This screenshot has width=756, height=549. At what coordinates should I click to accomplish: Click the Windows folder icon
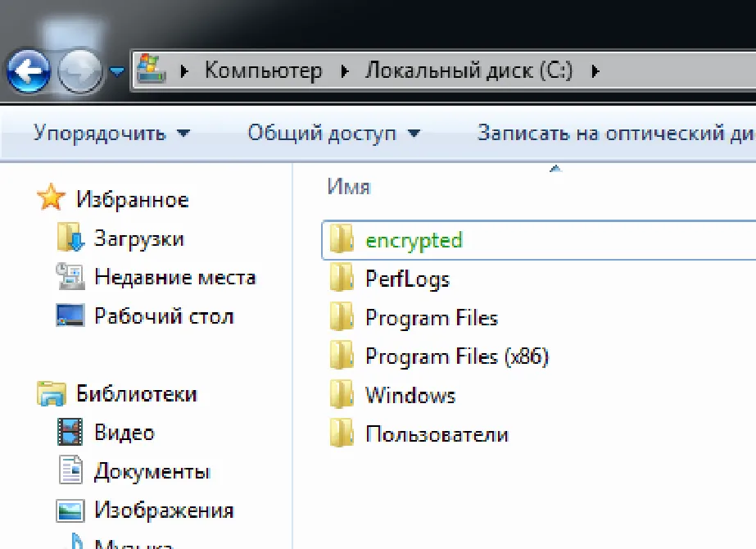(342, 393)
